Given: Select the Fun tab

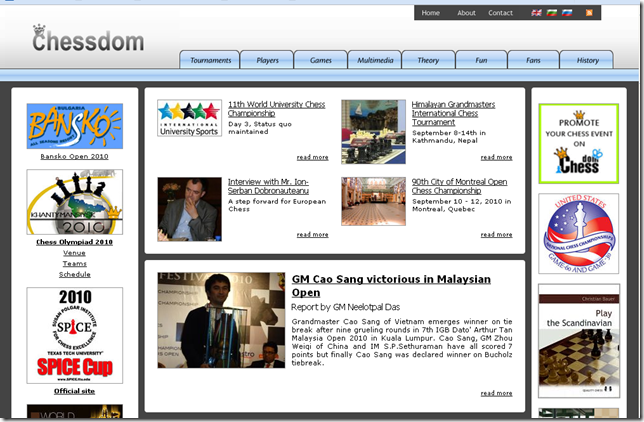Looking at the screenshot, I should click(x=481, y=60).
